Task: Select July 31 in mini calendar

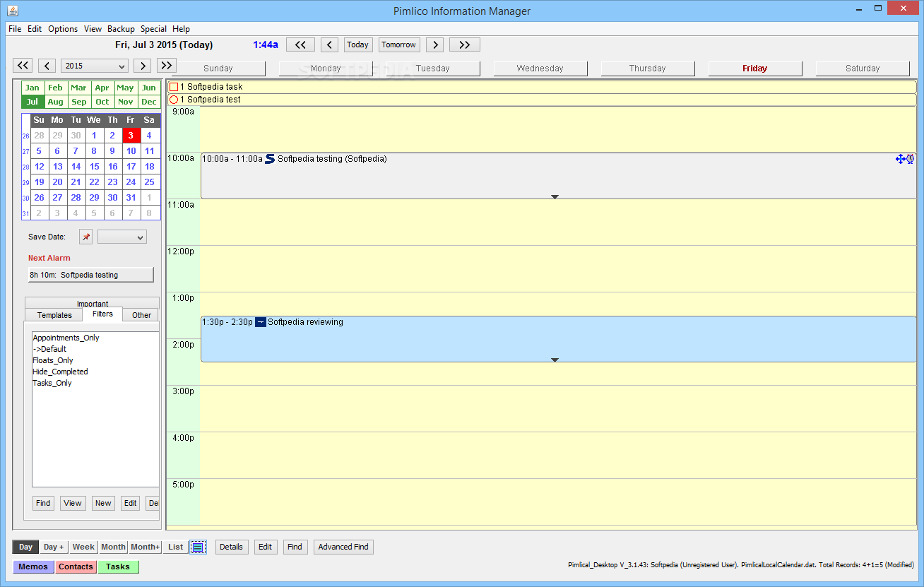Action: [x=131, y=198]
